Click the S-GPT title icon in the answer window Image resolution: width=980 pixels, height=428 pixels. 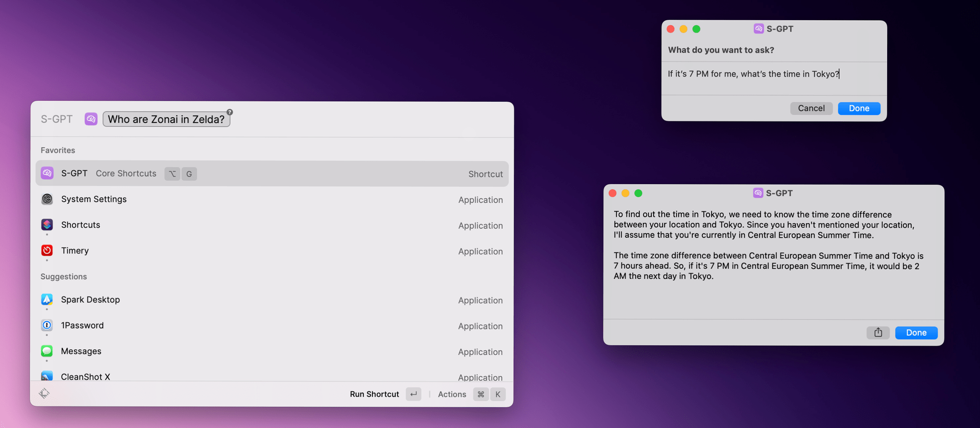(x=758, y=193)
